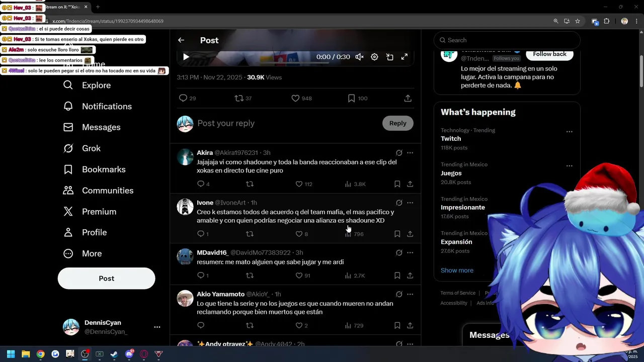Open DennisCyan account options menu

point(157,327)
